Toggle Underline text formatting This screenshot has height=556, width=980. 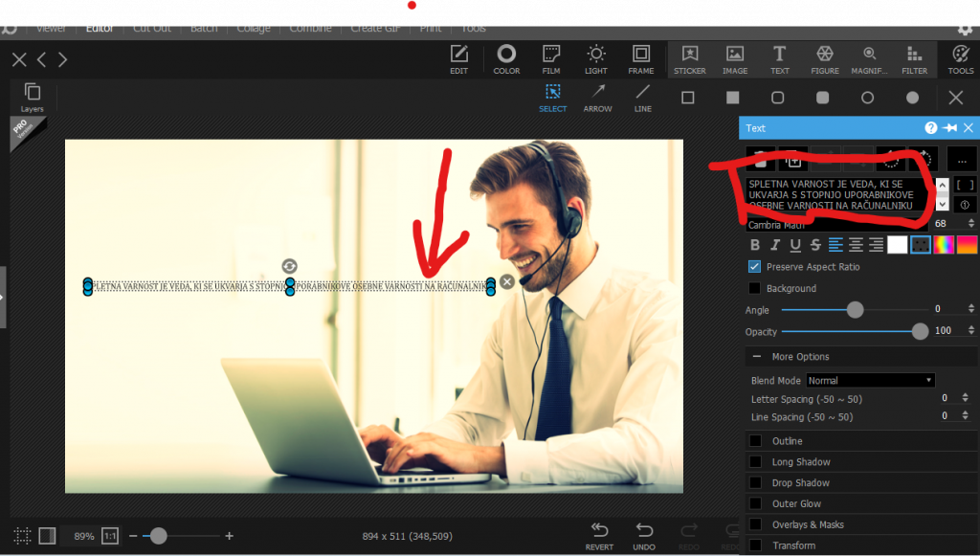tap(795, 245)
